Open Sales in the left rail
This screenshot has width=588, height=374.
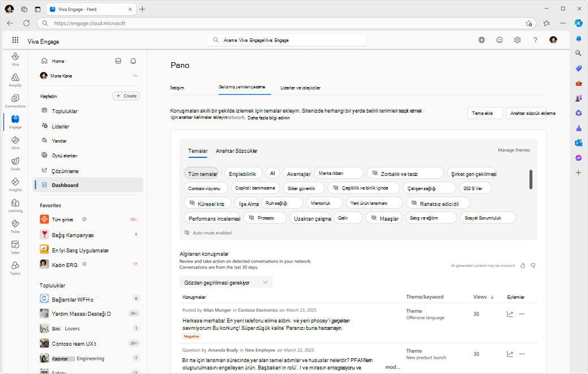pos(15,247)
